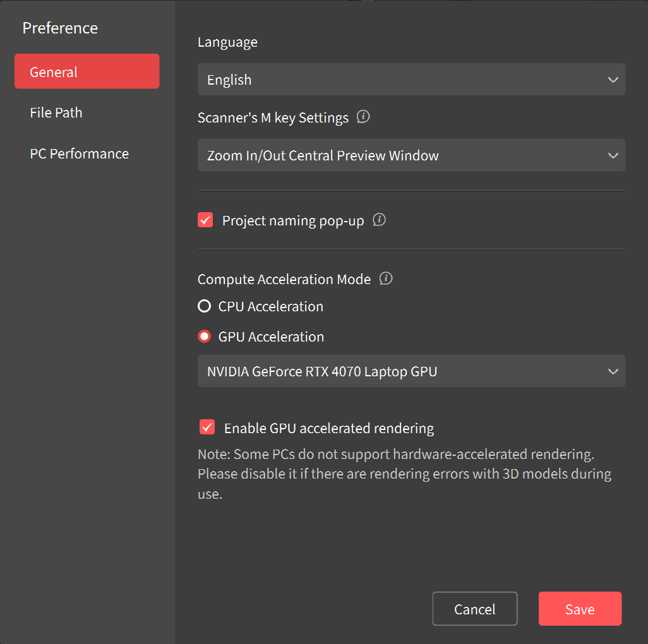Open the PC Performance tab
This screenshot has width=648, height=644.
(79, 153)
